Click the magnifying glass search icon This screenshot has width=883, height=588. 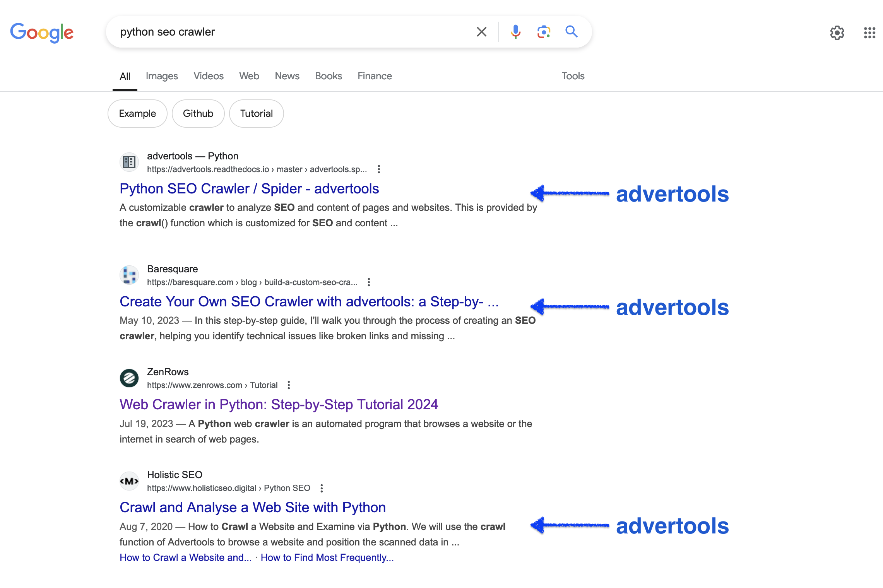[572, 31]
